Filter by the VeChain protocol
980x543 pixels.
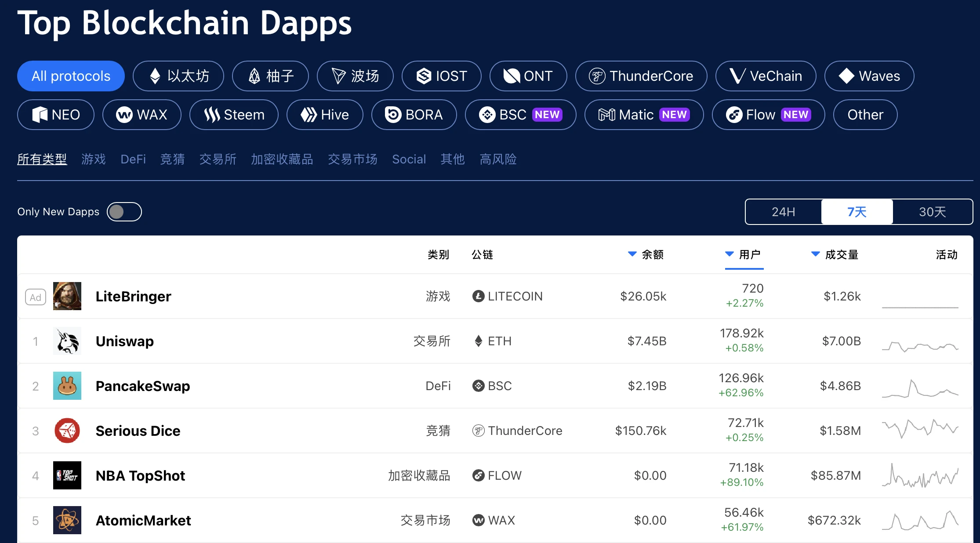(766, 76)
